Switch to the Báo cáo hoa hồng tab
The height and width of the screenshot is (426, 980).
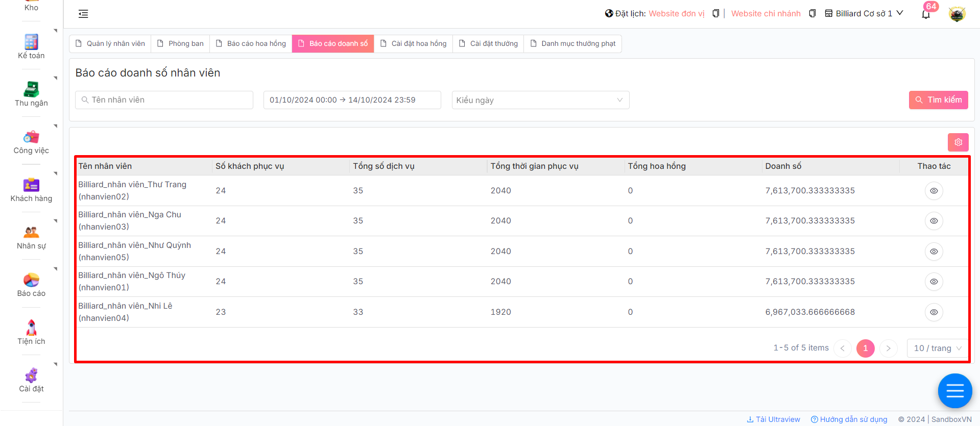click(x=251, y=44)
